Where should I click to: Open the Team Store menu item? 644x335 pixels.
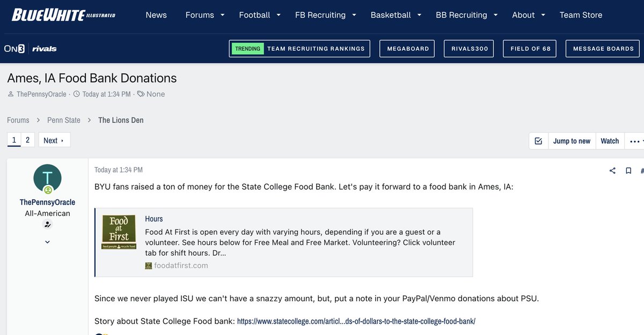[581, 15]
